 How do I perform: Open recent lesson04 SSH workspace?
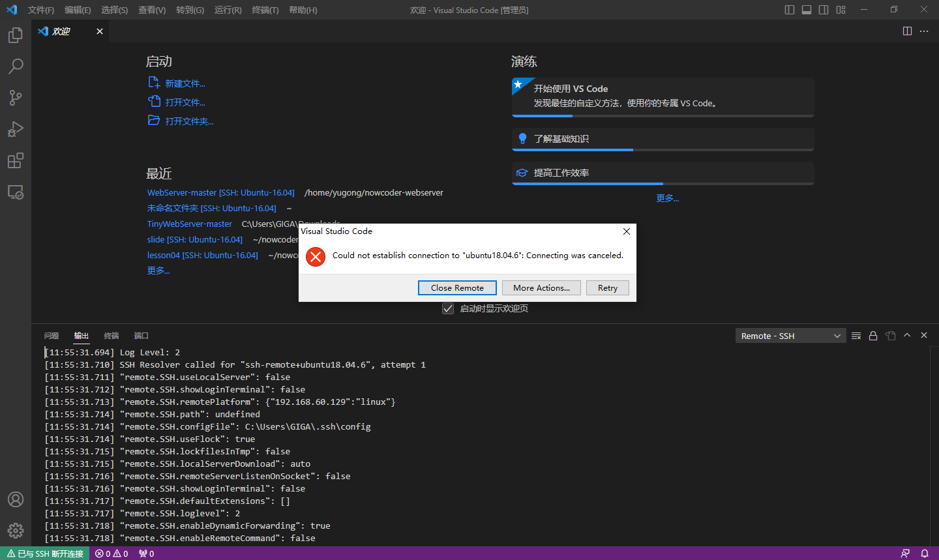[x=203, y=255]
